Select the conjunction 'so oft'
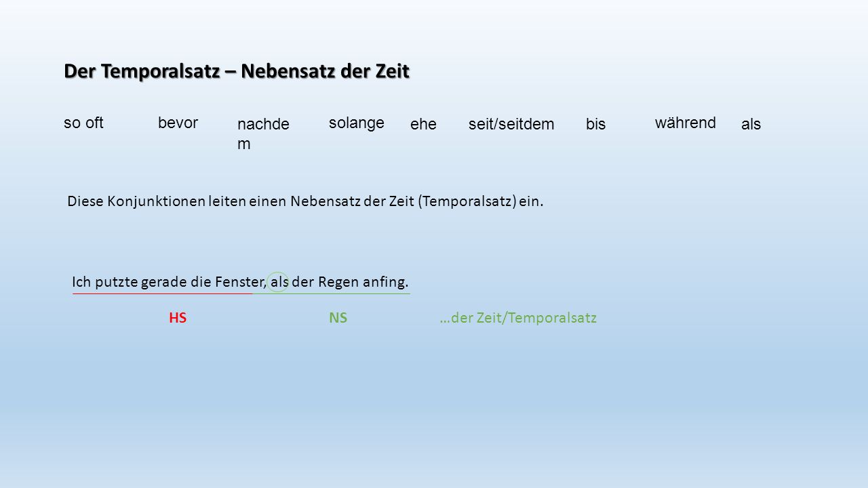 click(83, 123)
